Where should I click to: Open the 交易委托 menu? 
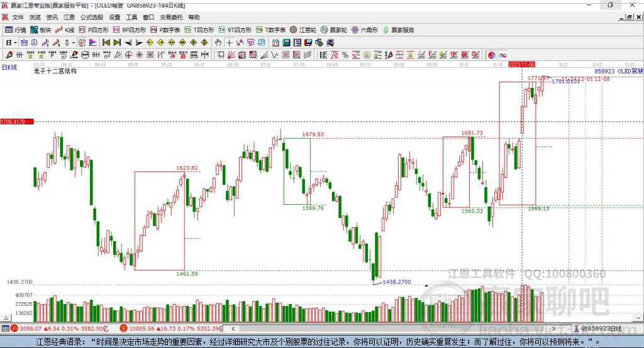(171, 17)
